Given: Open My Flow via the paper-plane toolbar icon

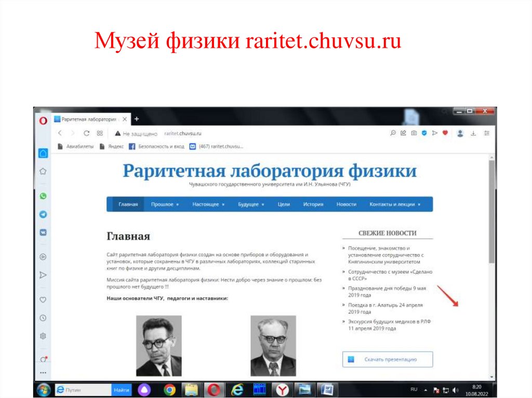Looking at the screenshot, I should tap(435, 134).
